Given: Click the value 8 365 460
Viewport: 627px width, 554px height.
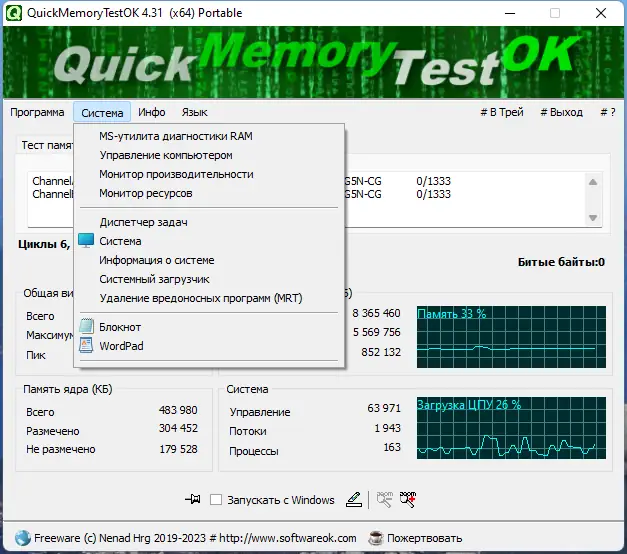Looking at the screenshot, I should pyautogui.click(x=376, y=313).
